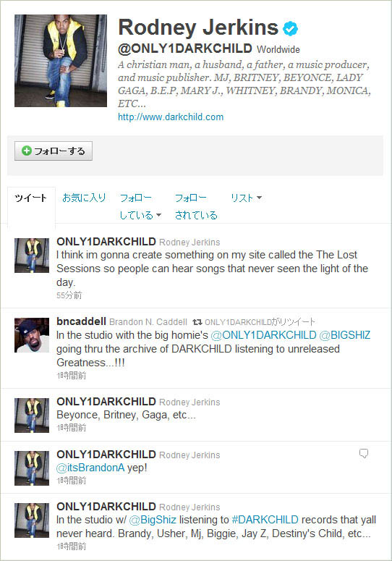Click bncaddell's avatar with blue cap
Viewport: 392px width, 561px height.
(32, 335)
